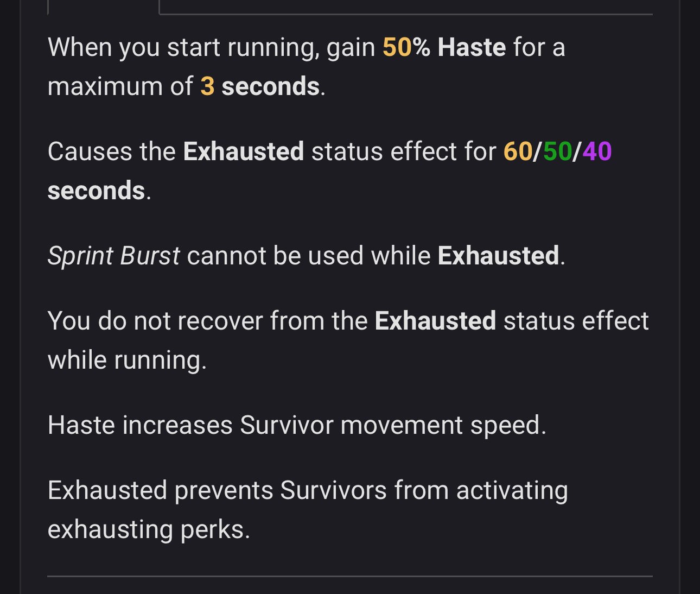700x594 pixels.
Task: Select the purple tier value 40
Action: point(597,151)
